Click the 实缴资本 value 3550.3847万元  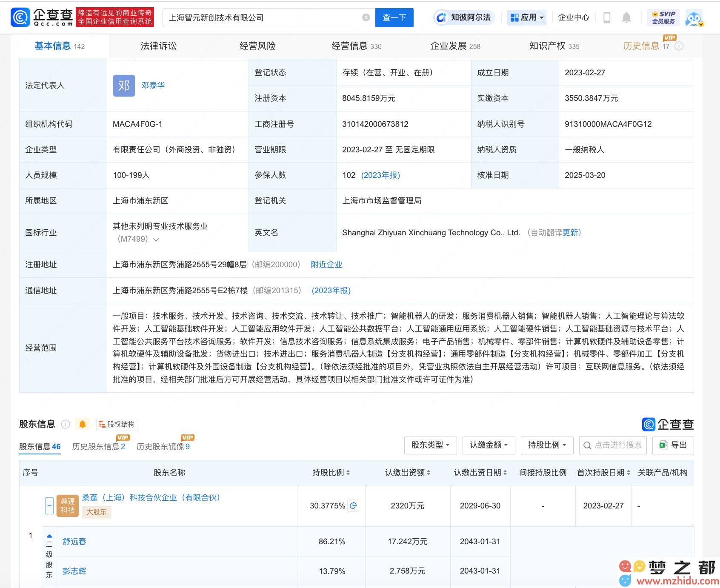(x=591, y=98)
